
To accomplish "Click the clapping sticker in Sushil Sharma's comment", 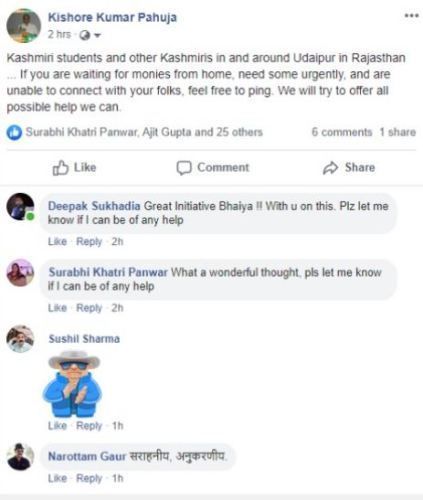I will [x=73, y=383].
